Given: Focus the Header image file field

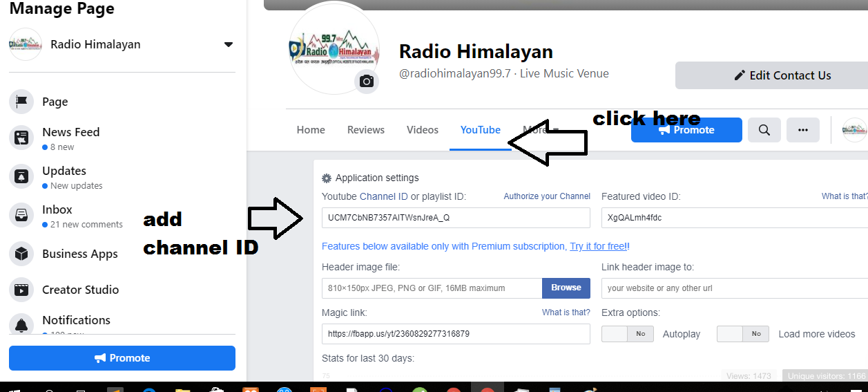Looking at the screenshot, I should tap(432, 288).
